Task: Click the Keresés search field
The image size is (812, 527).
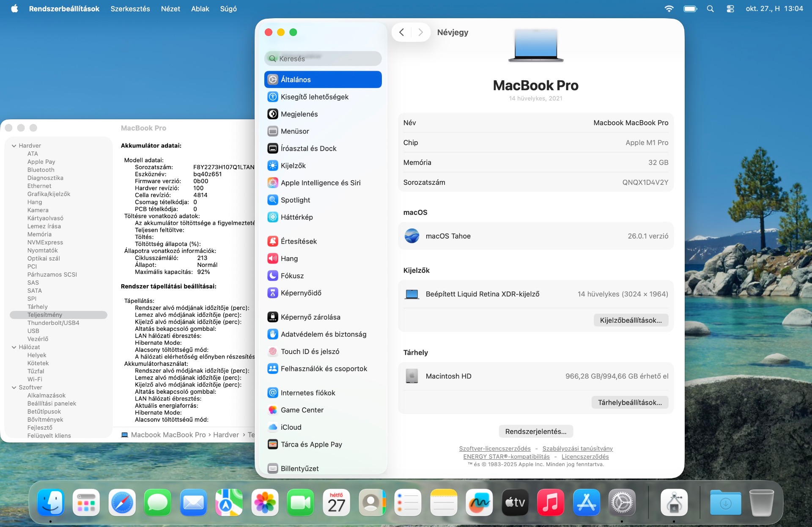Action: tap(323, 59)
